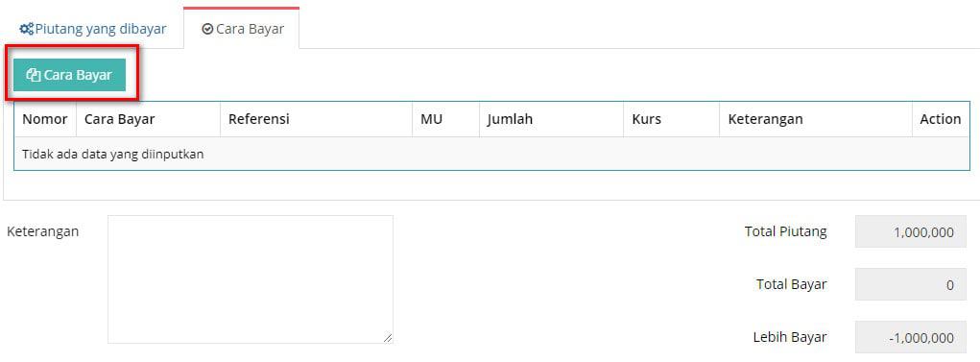Click inside the Keterangan text area

251,279
